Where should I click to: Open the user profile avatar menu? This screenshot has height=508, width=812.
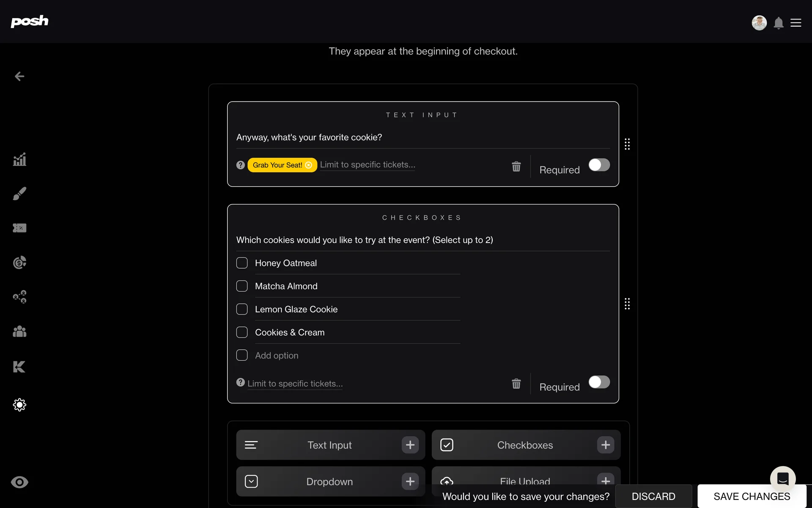tap(759, 23)
